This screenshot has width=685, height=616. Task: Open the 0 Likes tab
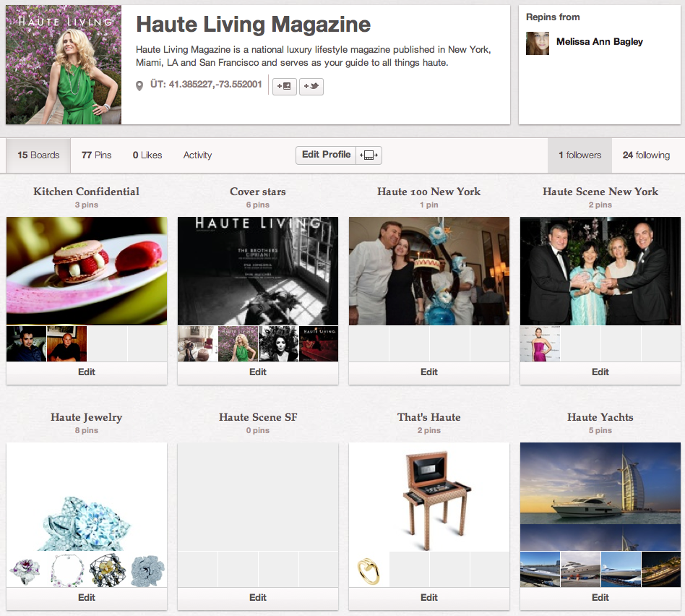click(147, 155)
